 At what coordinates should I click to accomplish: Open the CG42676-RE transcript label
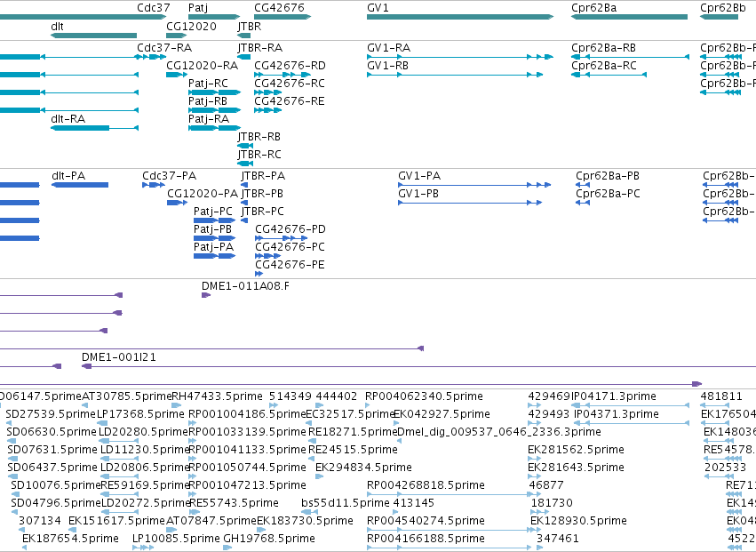pos(290,100)
